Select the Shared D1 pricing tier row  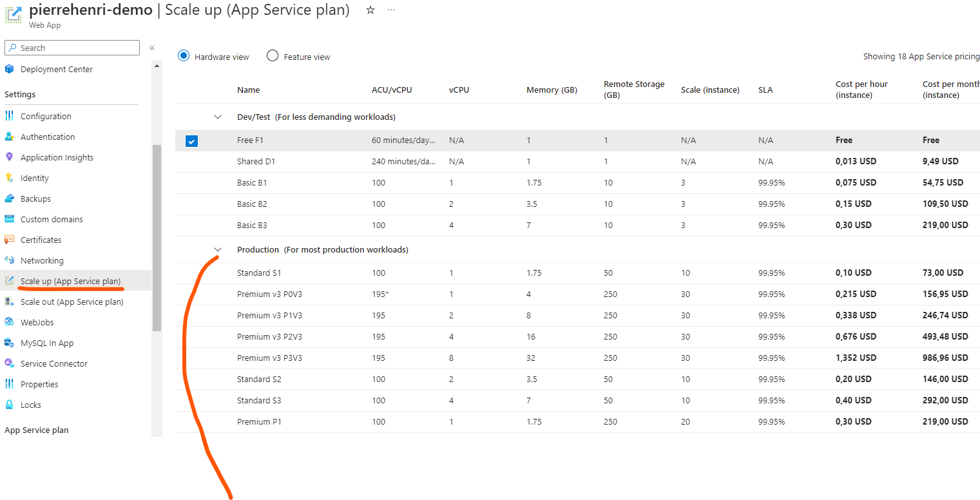pos(577,162)
